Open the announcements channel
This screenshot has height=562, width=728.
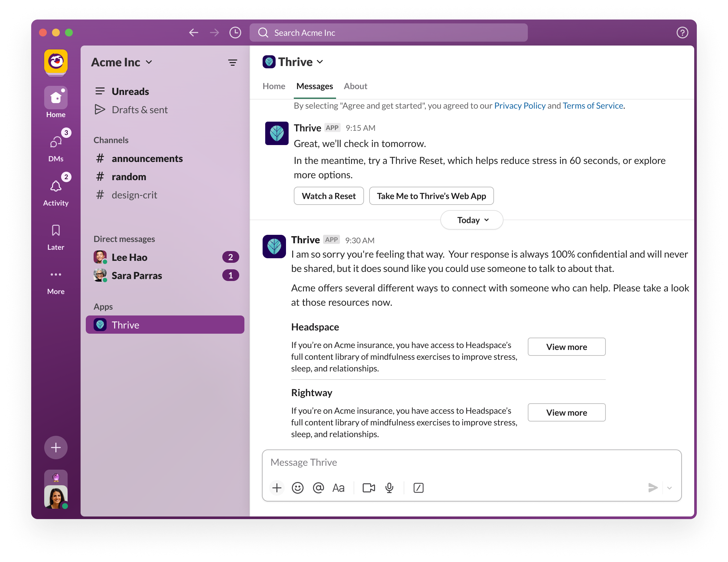[165, 158]
